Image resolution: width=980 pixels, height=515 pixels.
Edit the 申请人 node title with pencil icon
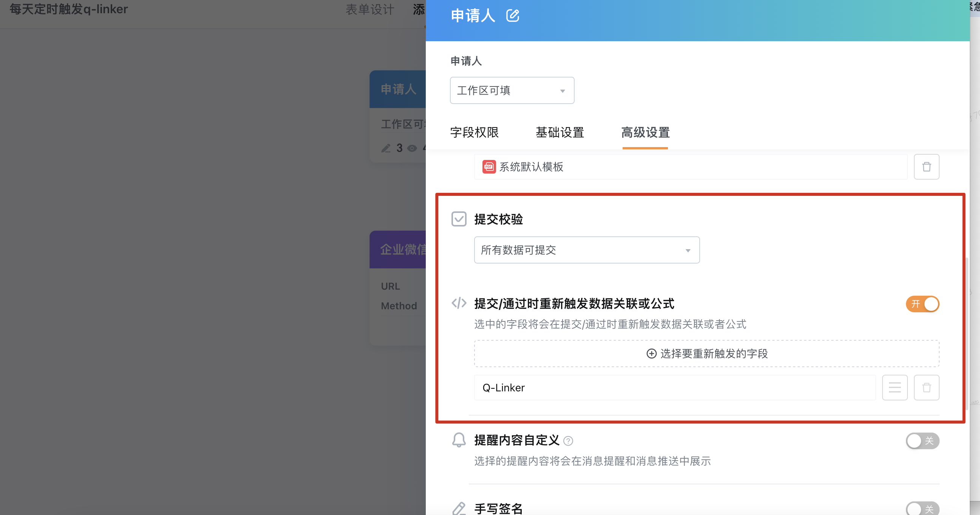point(512,16)
